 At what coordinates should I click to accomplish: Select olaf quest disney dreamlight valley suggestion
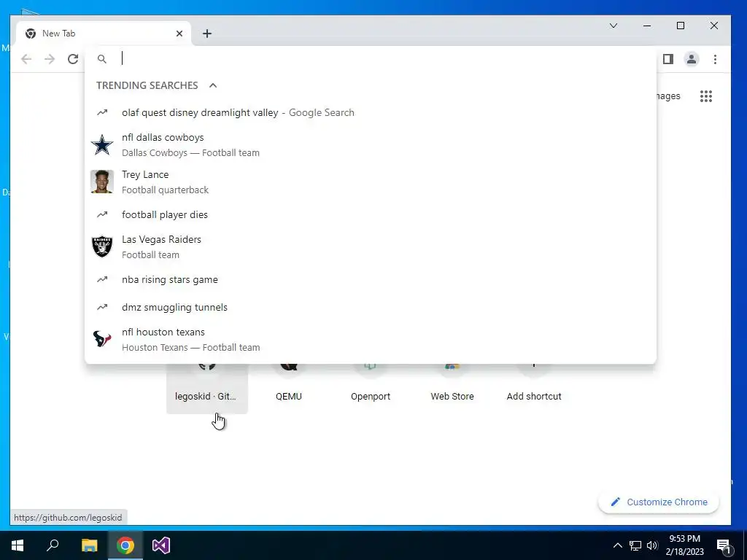(371, 113)
